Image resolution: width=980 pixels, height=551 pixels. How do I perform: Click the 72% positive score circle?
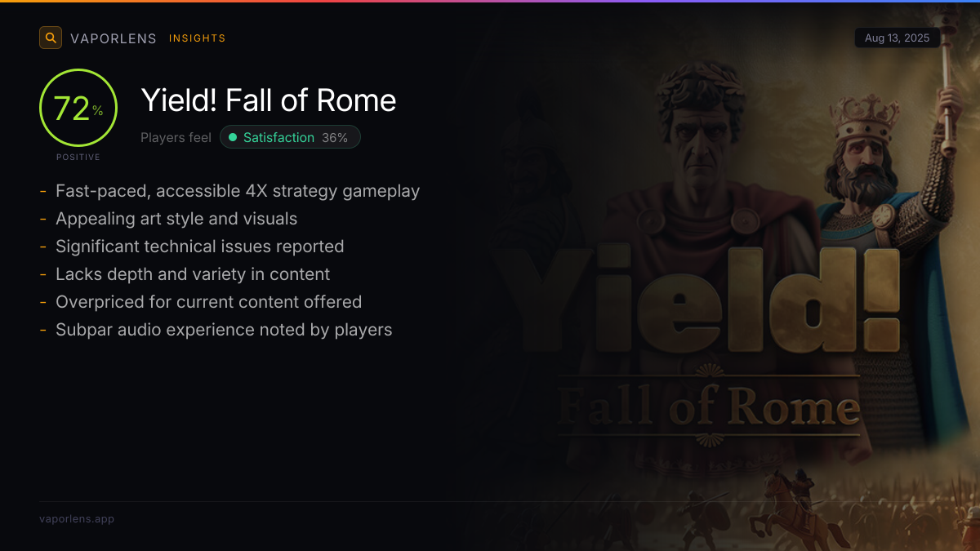point(78,108)
